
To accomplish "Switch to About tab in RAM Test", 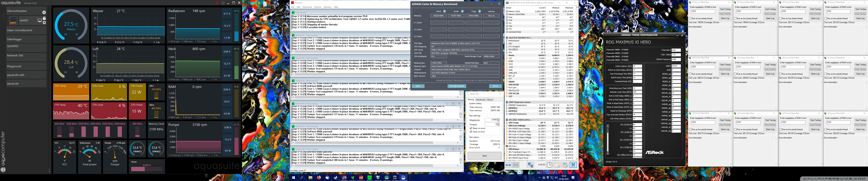I will tap(490, 100).
